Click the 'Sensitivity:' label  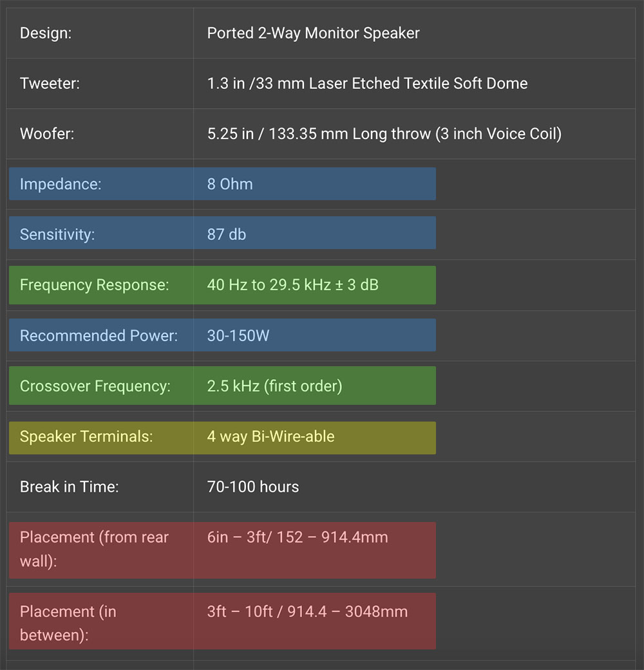point(57,234)
